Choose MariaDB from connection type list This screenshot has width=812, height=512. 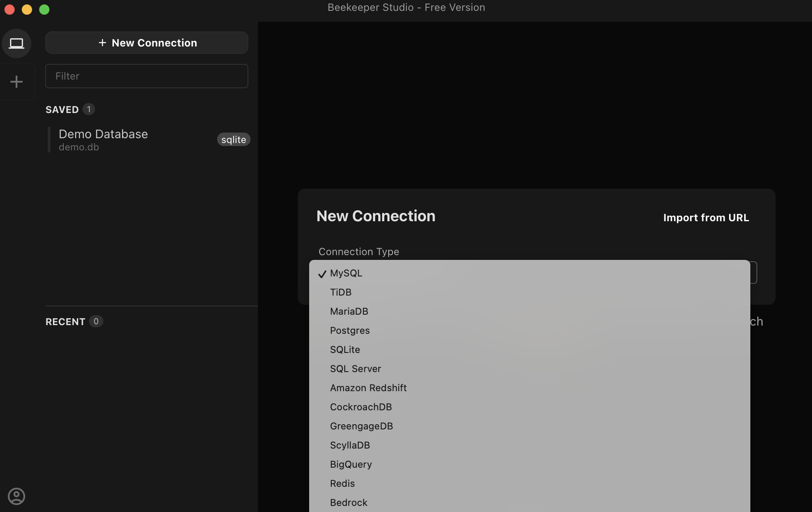[529, 311]
